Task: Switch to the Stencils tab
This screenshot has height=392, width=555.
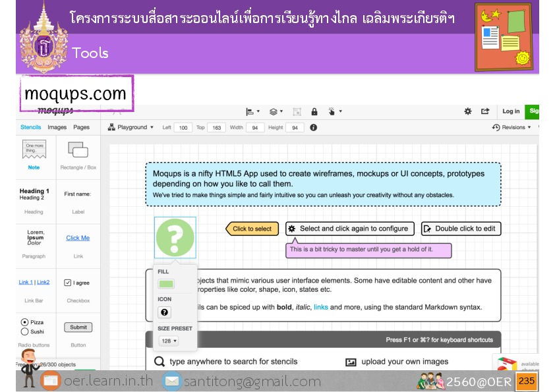Action: tap(30, 127)
